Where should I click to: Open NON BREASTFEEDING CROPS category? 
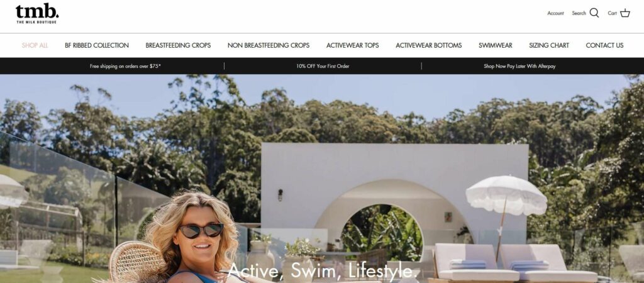pyautogui.click(x=269, y=45)
